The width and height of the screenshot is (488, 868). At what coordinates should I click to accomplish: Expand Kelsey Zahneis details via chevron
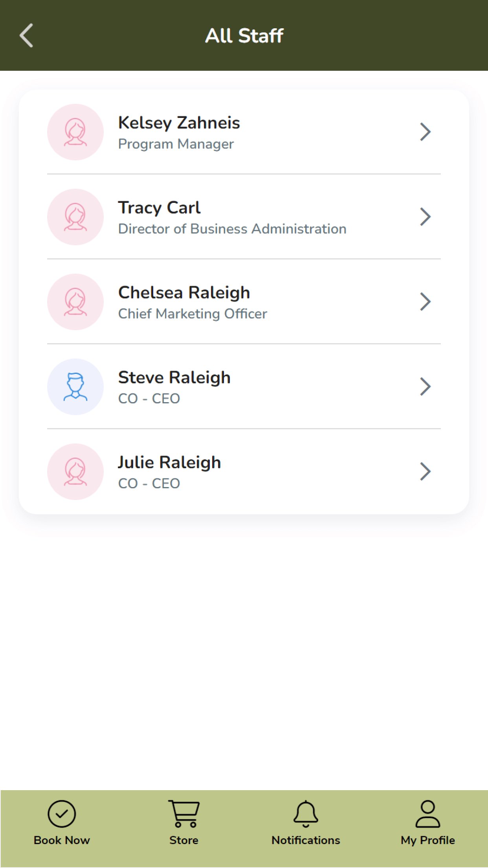[x=425, y=132]
